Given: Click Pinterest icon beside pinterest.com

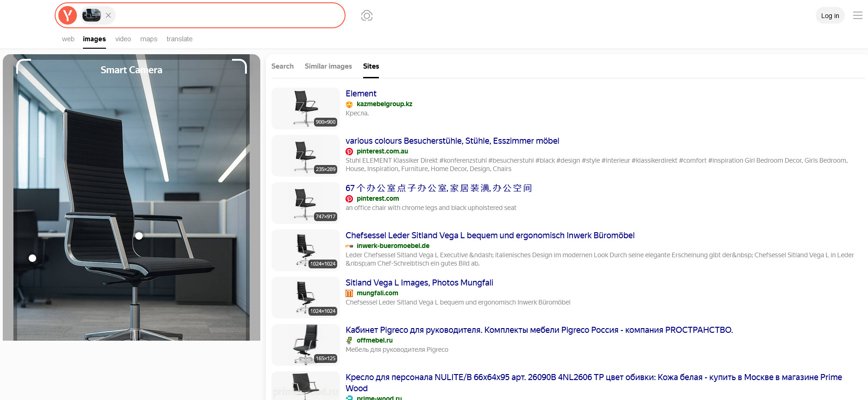Looking at the screenshot, I should [349, 199].
